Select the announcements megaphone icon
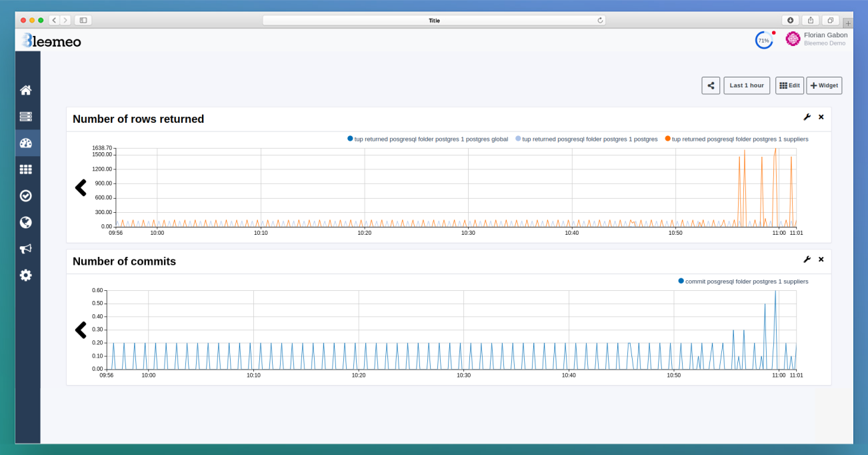 coord(26,248)
